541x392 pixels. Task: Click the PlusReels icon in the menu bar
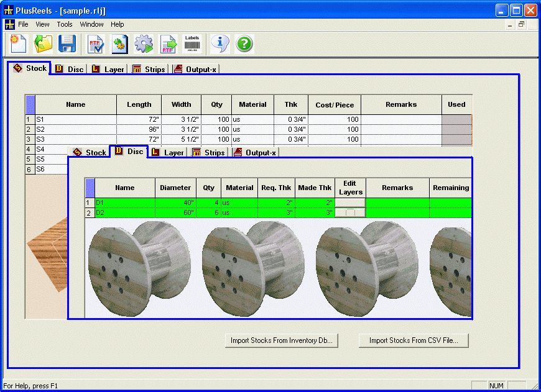coord(9,24)
